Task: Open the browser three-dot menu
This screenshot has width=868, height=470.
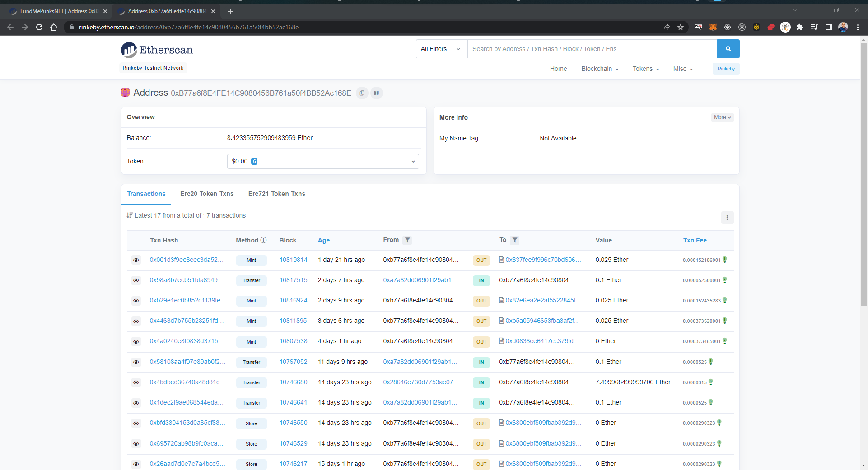Action: [x=858, y=27]
